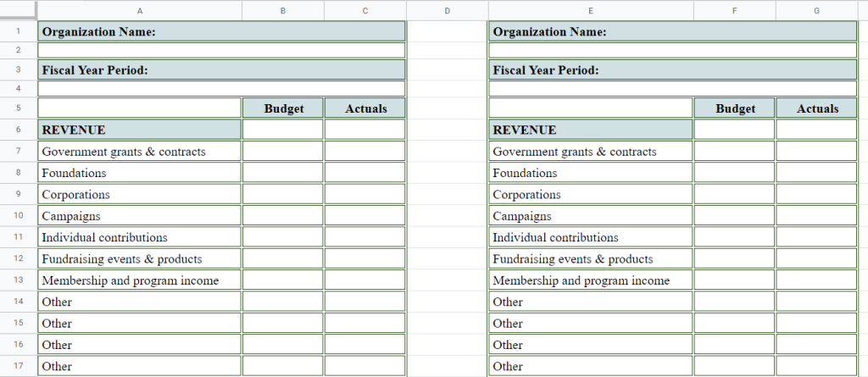Click 'Other' in row 16 of column E
Screen dimensions: 868x377
click(591, 344)
